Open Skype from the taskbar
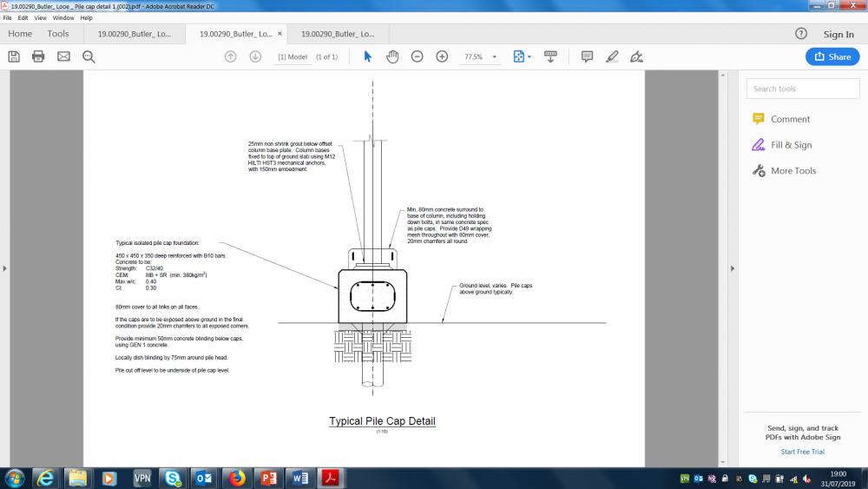Image resolution: width=868 pixels, height=489 pixels. (173, 479)
